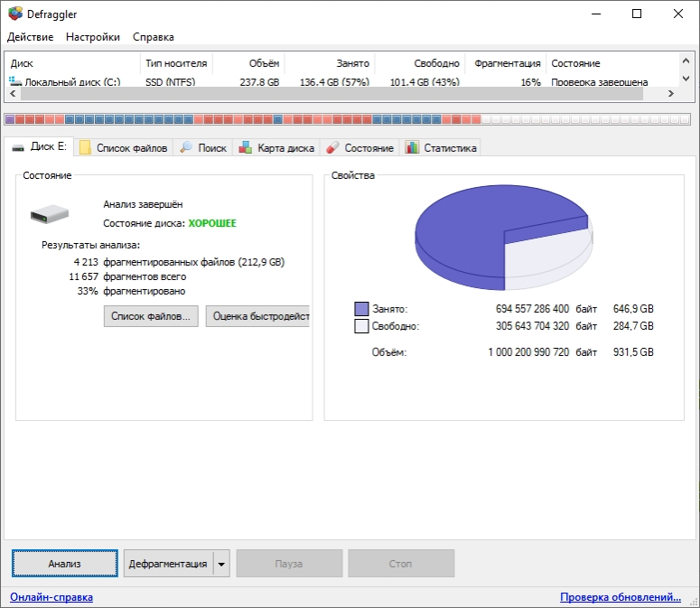
Task: Click the Стоп button
Action: (401, 564)
